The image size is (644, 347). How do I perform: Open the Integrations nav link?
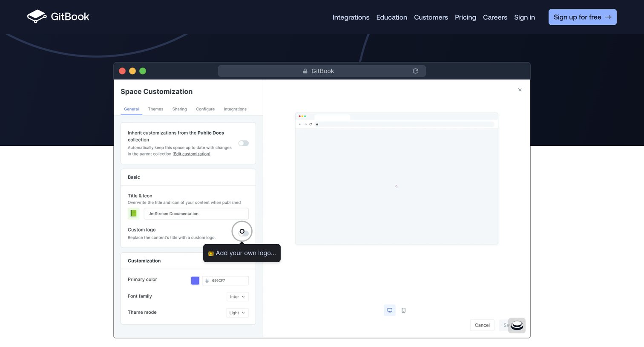pos(351,17)
